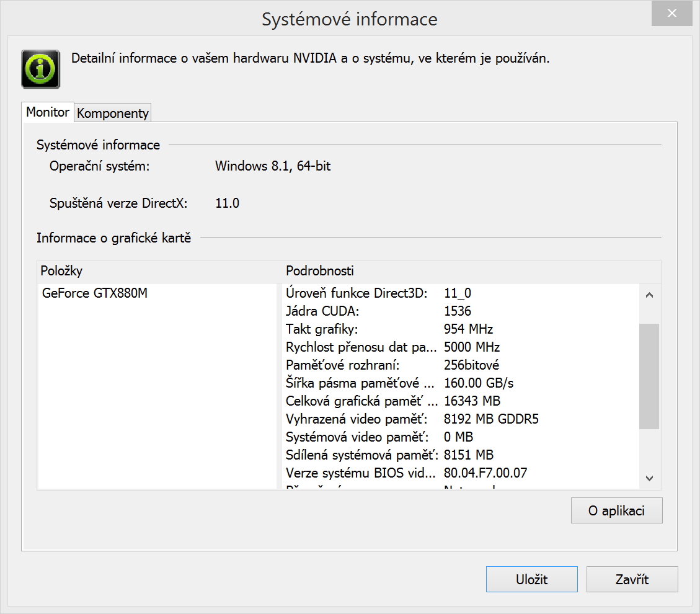The height and width of the screenshot is (614, 700).
Task: Select the Monitor tab
Action: point(48,112)
